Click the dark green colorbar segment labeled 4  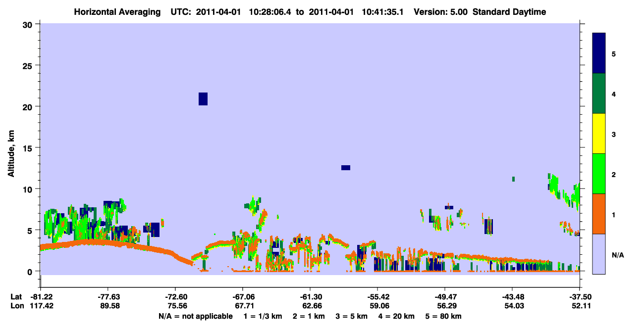pos(599,94)
